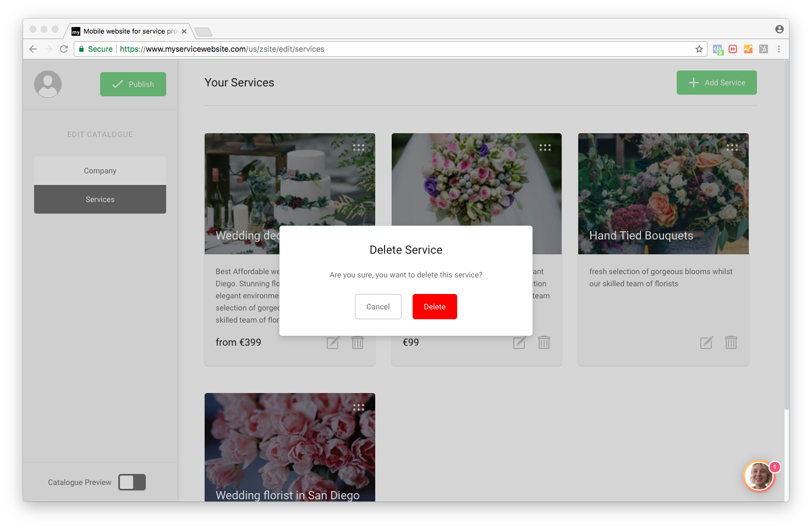The image size is (812, 529).
Task: Click the €99 price text
Action: 411,342
